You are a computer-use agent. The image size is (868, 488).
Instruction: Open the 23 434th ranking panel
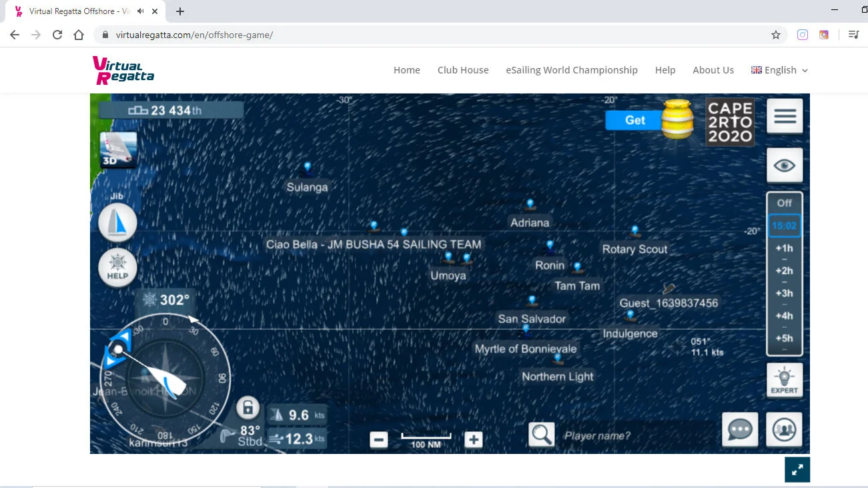point(171,110)
